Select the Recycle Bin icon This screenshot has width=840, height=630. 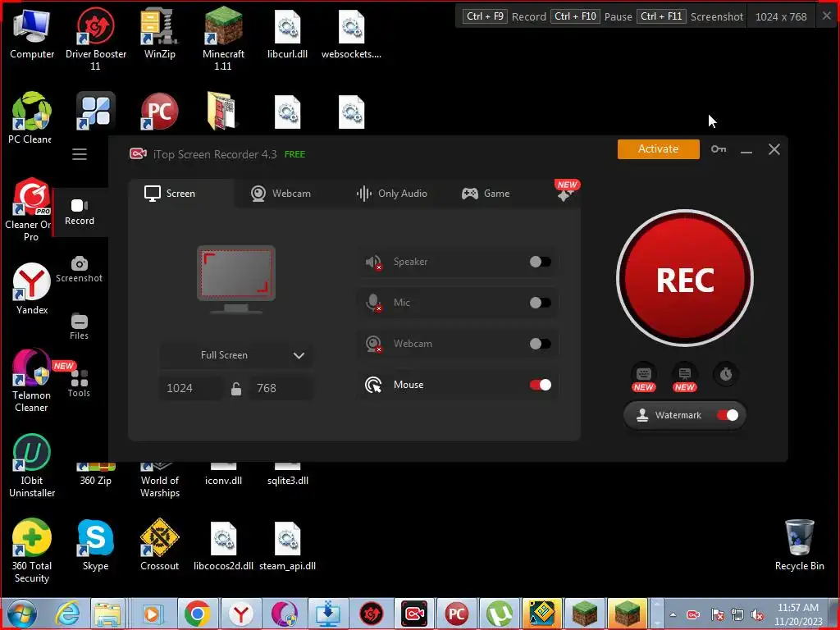[799, 546]
